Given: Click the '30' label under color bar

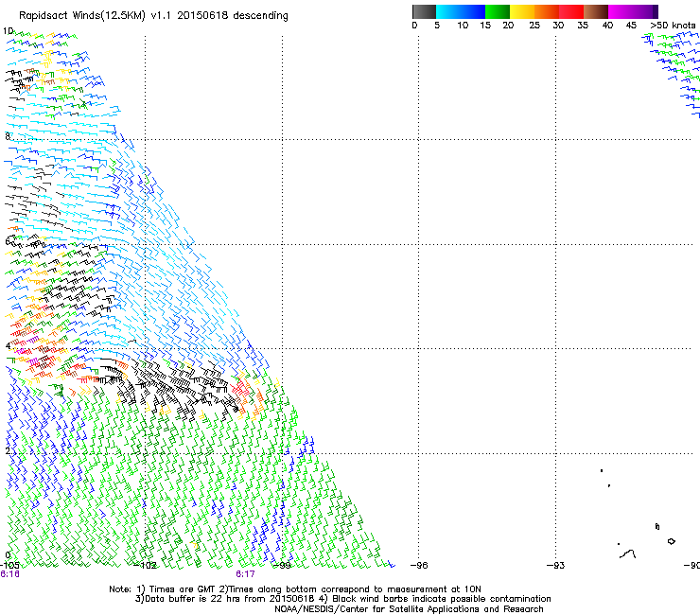Looking at the screenshot, I should 558,26.
